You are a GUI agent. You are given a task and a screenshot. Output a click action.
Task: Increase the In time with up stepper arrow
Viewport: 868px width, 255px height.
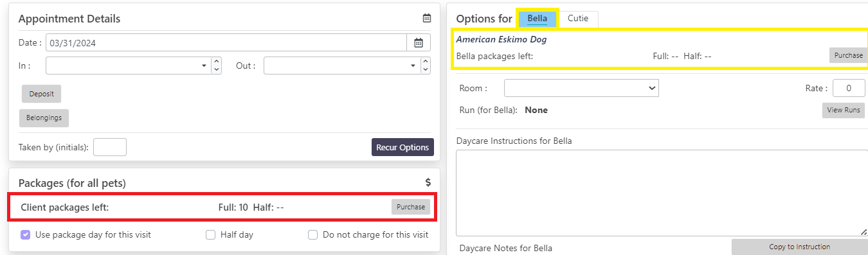point(217,62)
